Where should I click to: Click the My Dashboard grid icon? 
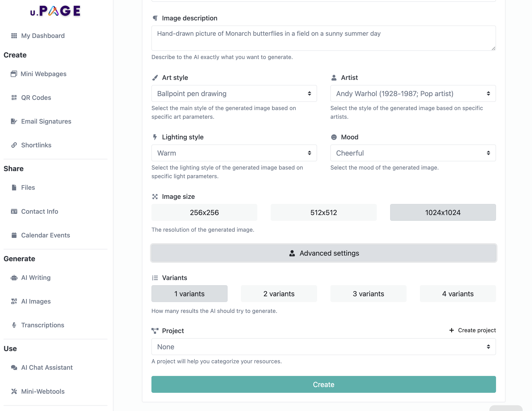14,36
